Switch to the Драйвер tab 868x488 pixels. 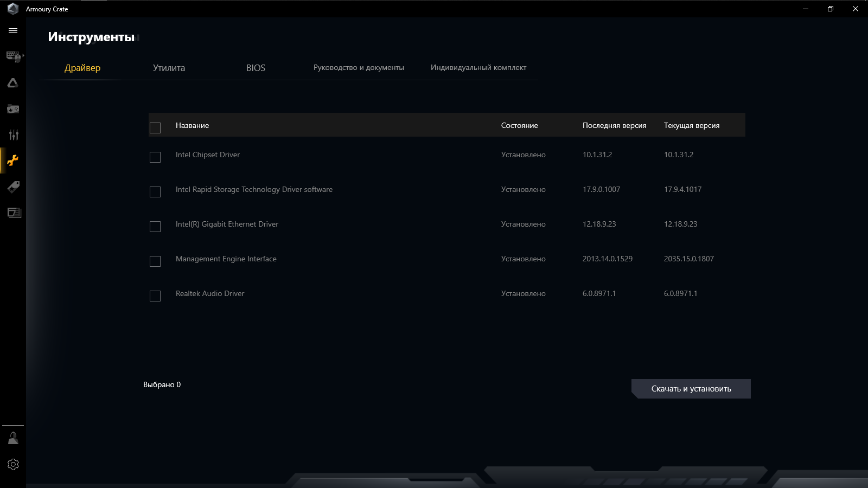pyautogui.click(x=82, y=68)
